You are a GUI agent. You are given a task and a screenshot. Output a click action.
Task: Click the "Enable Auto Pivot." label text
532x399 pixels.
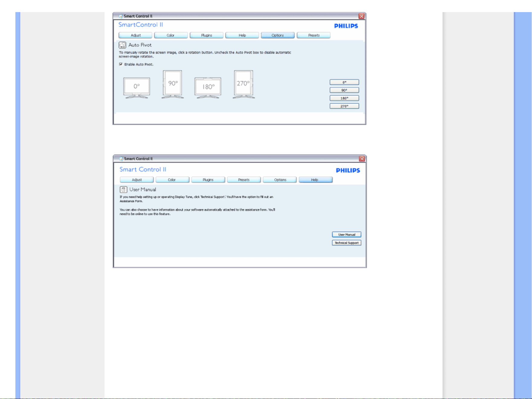tap(139, 64)
